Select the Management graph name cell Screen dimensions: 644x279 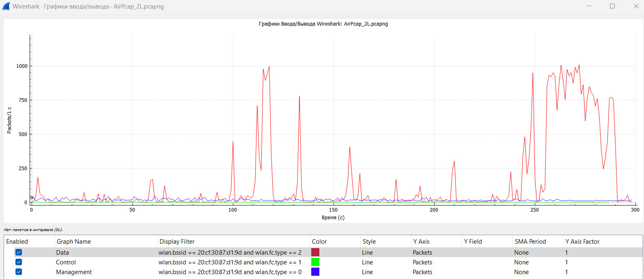coord(74,272)
